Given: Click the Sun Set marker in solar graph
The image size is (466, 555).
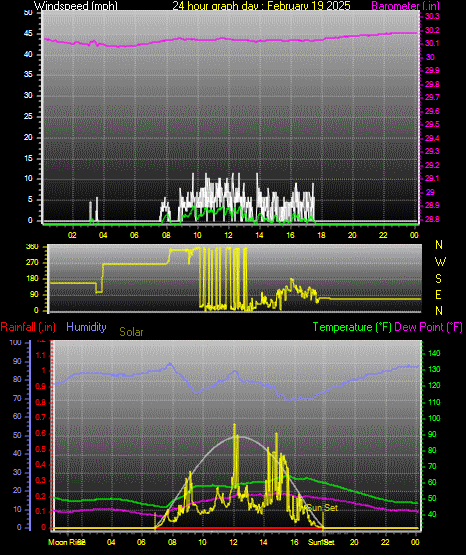Looking at the screenshot, I should click(322, 508).
